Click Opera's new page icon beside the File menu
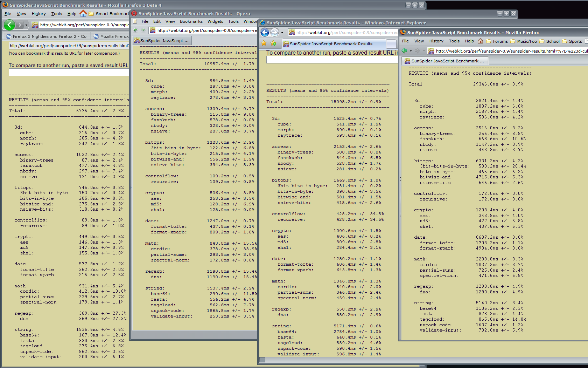588x368 pixels. coord(135,21)
